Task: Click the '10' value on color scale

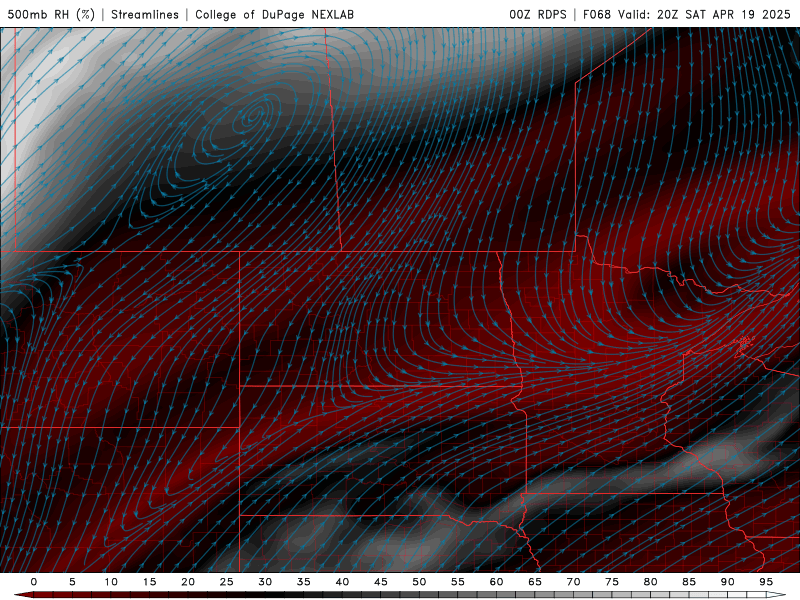Action: [111, 582]
